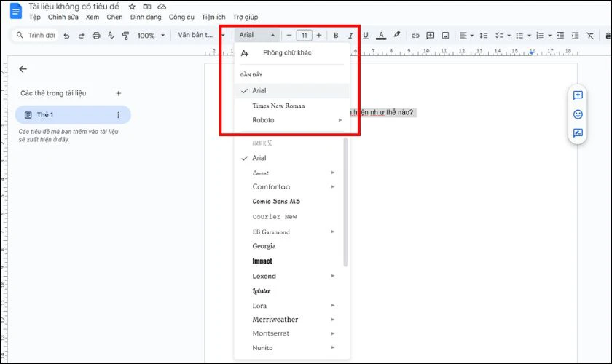
Task: Run spell check tool icon
Action: [x=111, y=36]
